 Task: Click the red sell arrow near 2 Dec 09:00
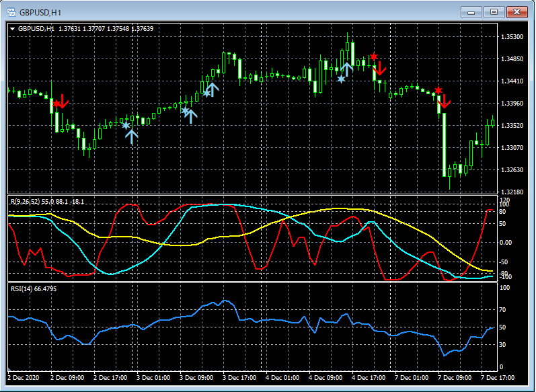(63, 102)
